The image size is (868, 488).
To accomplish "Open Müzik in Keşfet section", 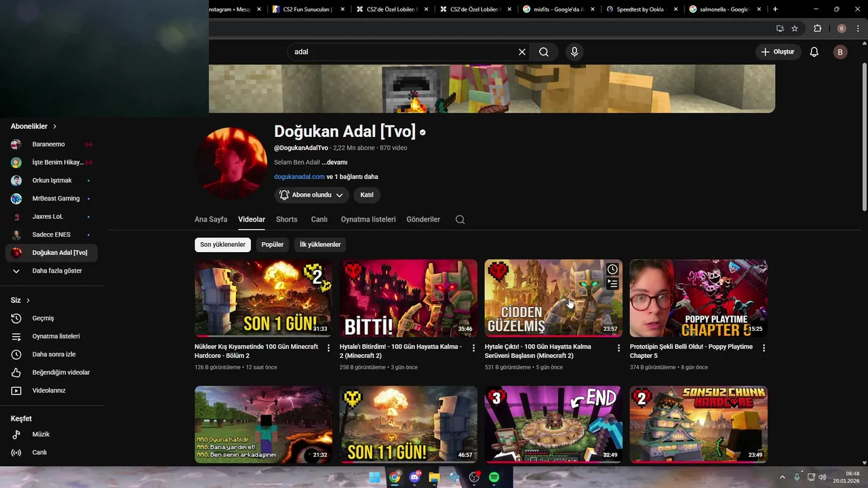I will 52,434.
